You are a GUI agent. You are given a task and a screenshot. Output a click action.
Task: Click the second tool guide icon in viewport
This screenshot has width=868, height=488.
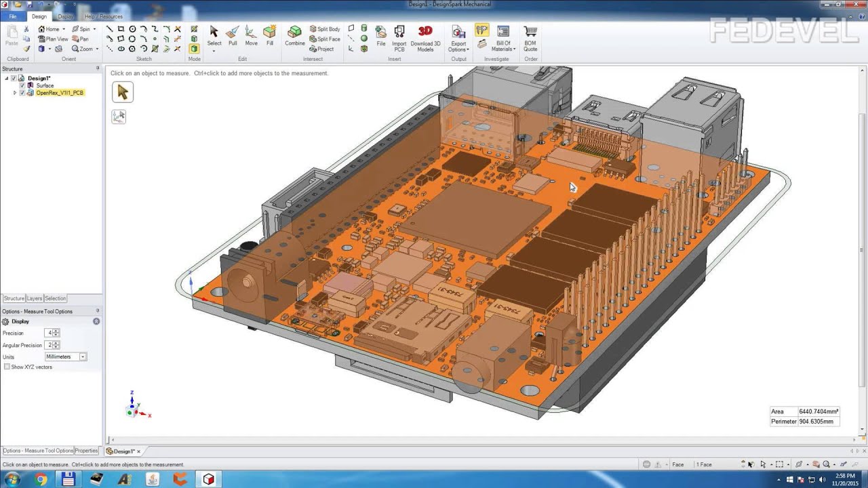pyautogui.click(x=119, y=117)
